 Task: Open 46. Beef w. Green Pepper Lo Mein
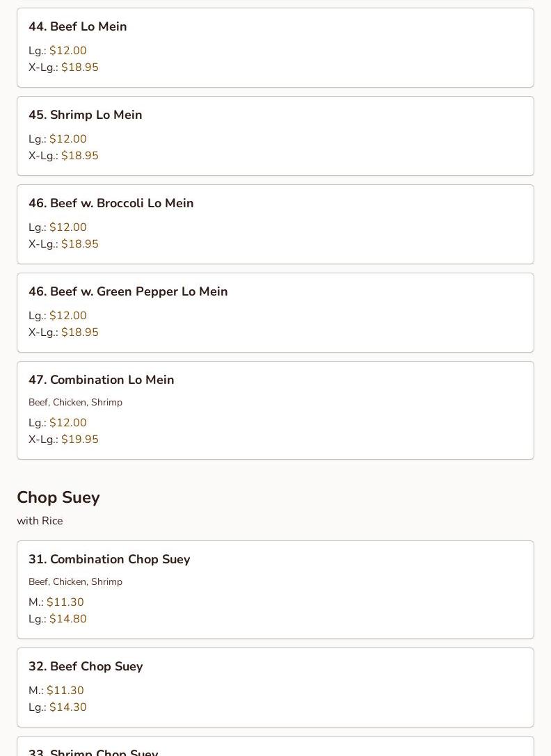coord(275,312)
